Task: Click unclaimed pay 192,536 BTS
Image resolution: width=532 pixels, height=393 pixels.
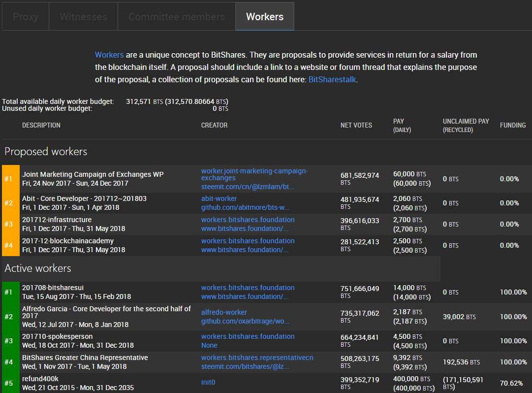Action: (461, 362)
